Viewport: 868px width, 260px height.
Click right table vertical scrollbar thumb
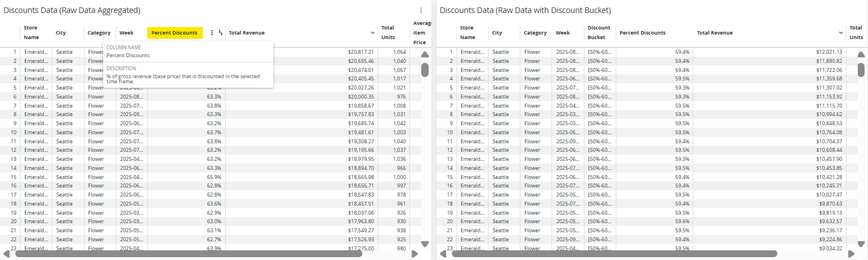(x=861, y=70)
